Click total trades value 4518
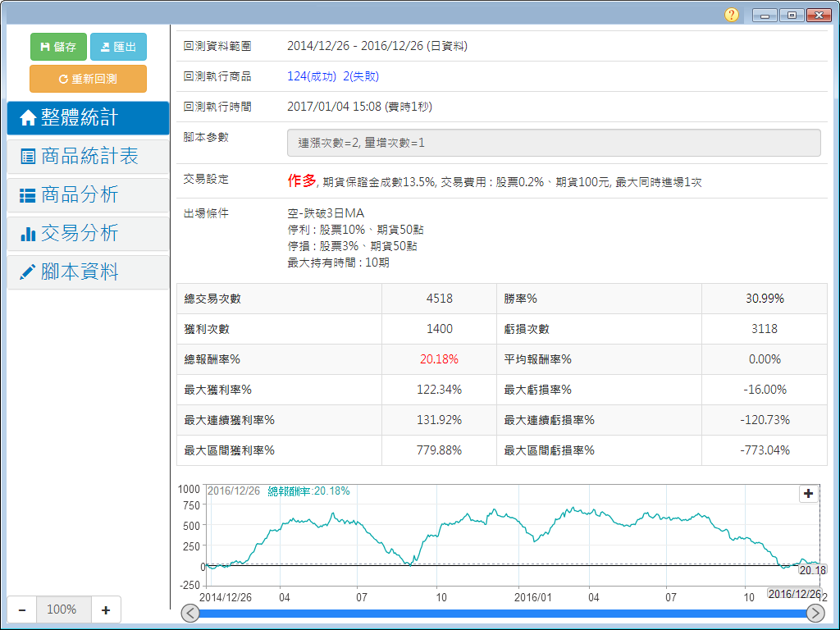The height and width of the screenshot is (630, 840). point(440,299)
